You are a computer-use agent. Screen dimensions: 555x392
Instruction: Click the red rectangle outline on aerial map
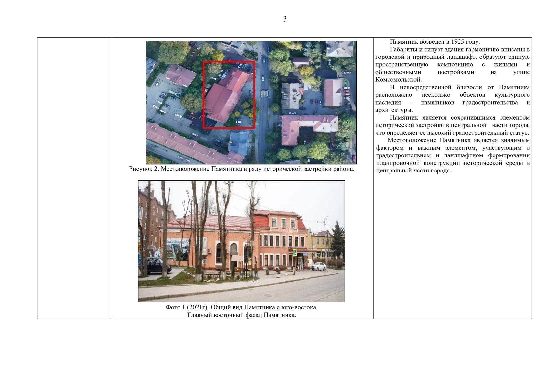[204, 95]
